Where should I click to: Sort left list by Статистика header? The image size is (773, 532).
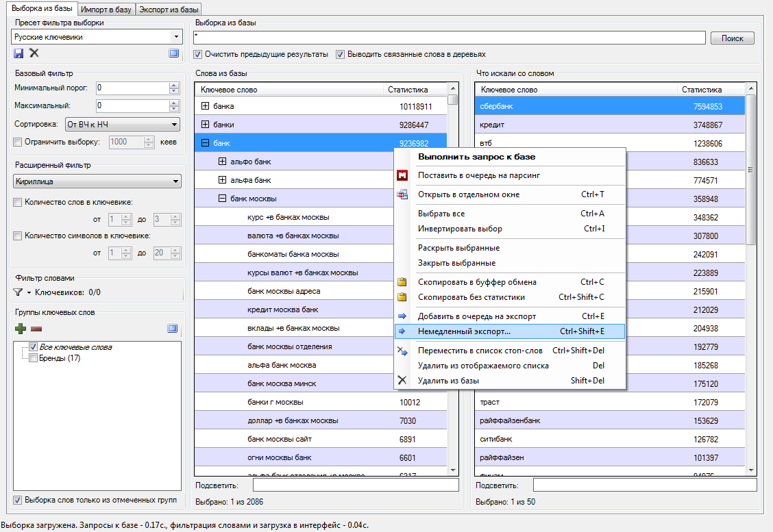415,90
